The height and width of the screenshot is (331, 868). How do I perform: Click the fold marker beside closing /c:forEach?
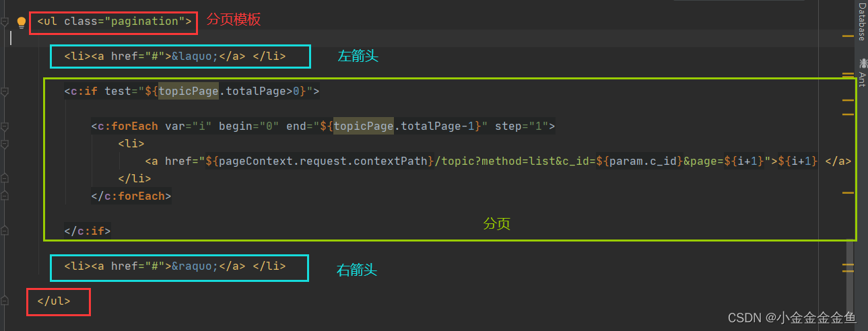coord(5,196)
